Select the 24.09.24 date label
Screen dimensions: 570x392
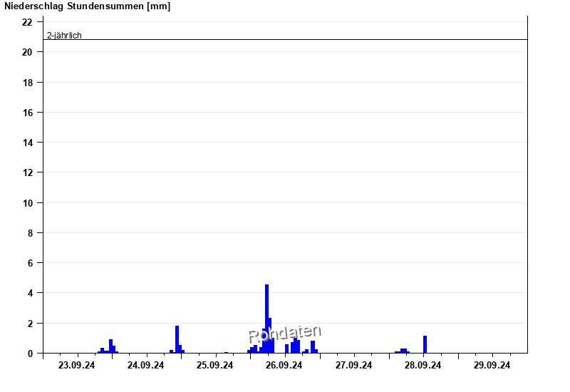pos(146,366)
